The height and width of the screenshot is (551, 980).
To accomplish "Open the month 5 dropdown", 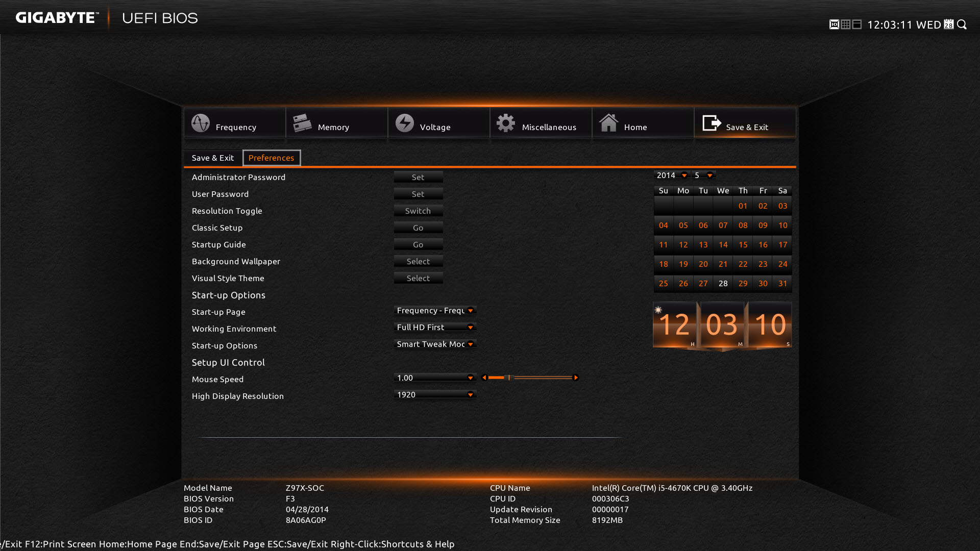I will point(704,176).
